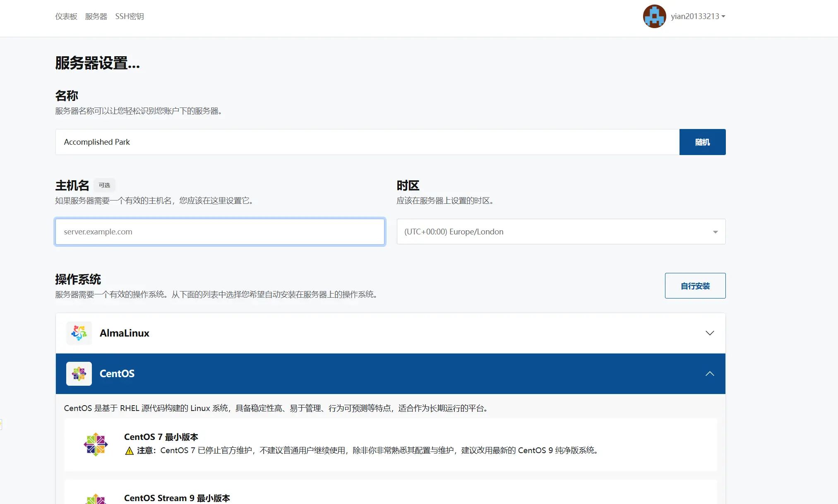
Task: Click the AlmaLinux label text
Action: click(124, 333)
